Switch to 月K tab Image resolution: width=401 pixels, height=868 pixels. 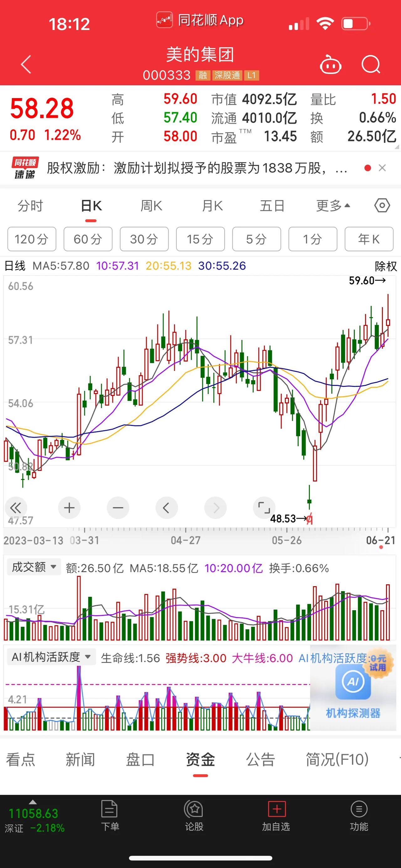click(x=212, y=206)
